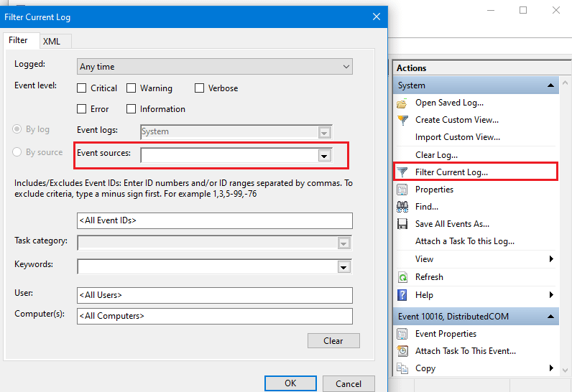572x392 pixels.
Task: Check the Error event level box
Action: click(82, 109)
